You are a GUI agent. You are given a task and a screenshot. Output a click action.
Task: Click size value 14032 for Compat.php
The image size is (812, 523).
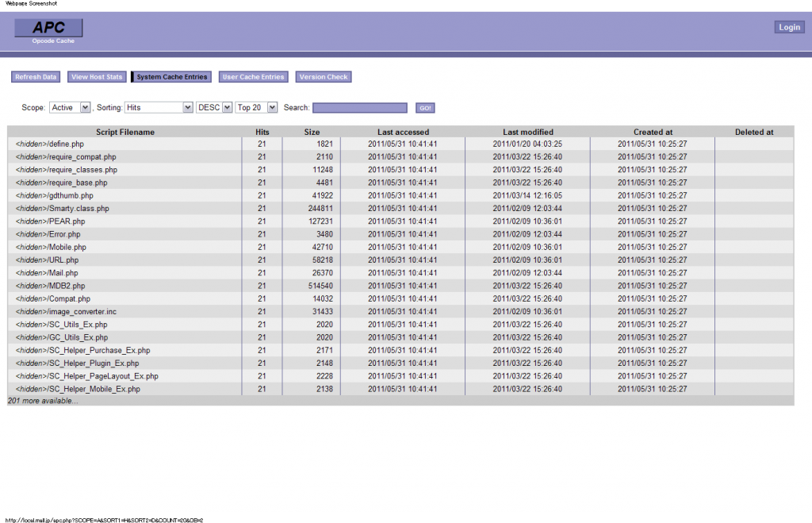(322, 299)
